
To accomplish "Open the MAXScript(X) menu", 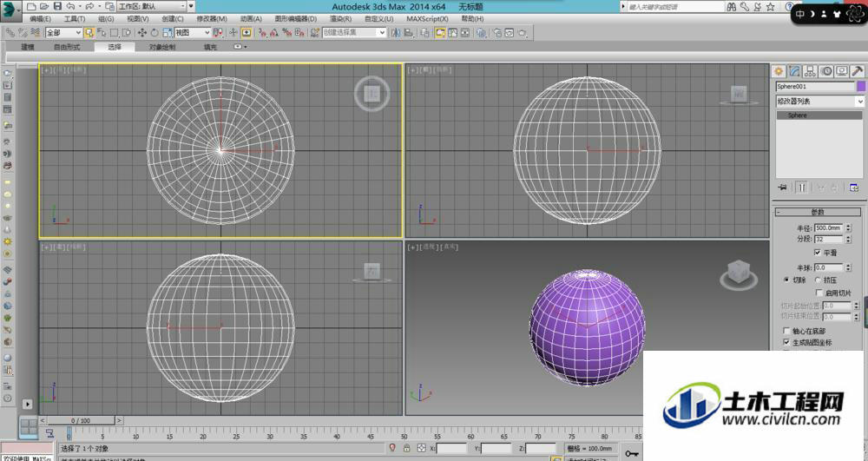I will 427,19.
